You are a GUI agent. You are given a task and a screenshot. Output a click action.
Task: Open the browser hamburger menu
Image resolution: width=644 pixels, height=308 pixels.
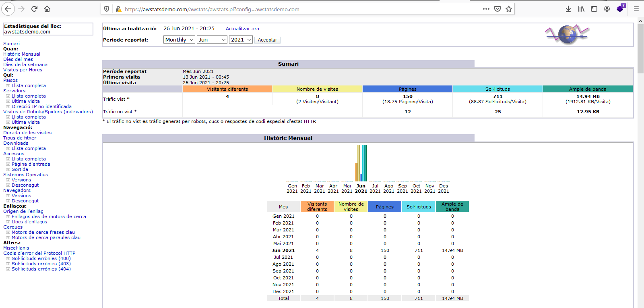636,9
